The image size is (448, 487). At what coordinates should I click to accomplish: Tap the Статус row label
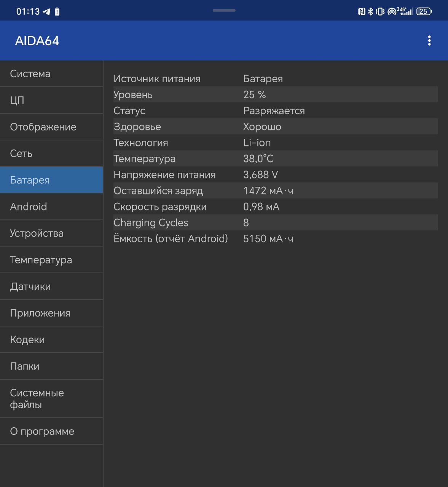(129, 111)
